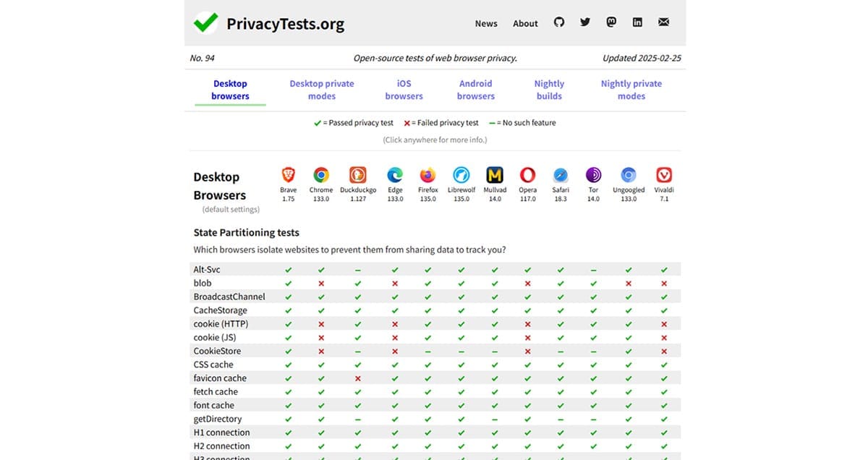Select the Brave browser icon

coord(288,174)
